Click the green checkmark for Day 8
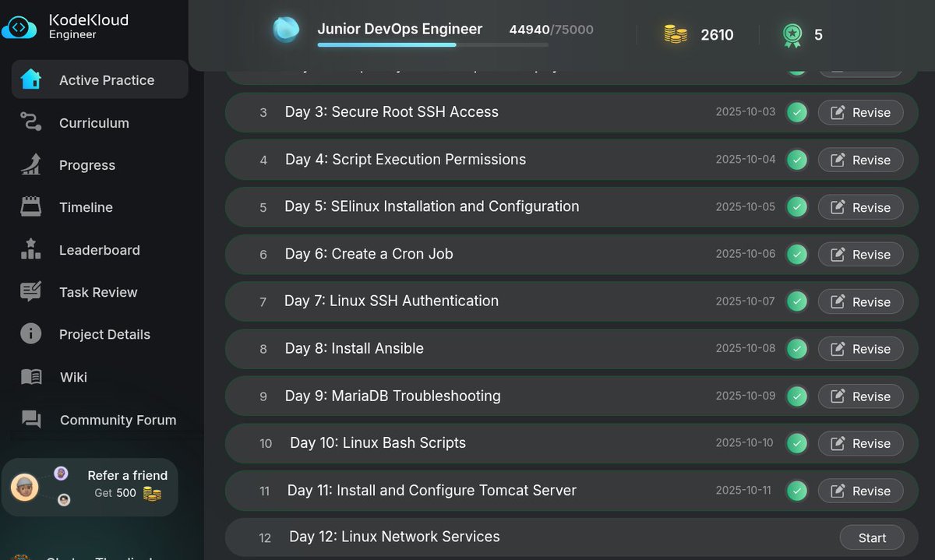Viewport: 935px width, 560px height. 796,349
